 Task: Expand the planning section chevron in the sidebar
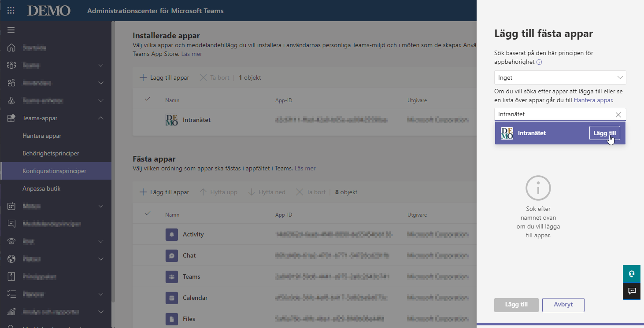click(x=101, y=294)
